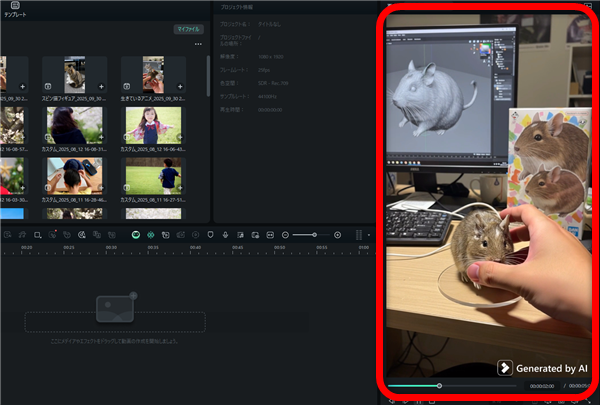600x405 pixels.
Task: Click the timeline zoom slider
Action: pyautogui.click(x=311, y=234)
